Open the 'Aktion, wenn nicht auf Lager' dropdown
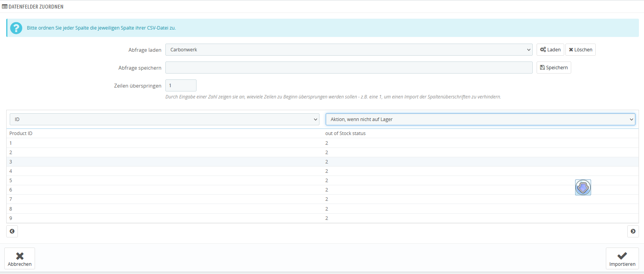644x274 pixels. tap(481, 119)
